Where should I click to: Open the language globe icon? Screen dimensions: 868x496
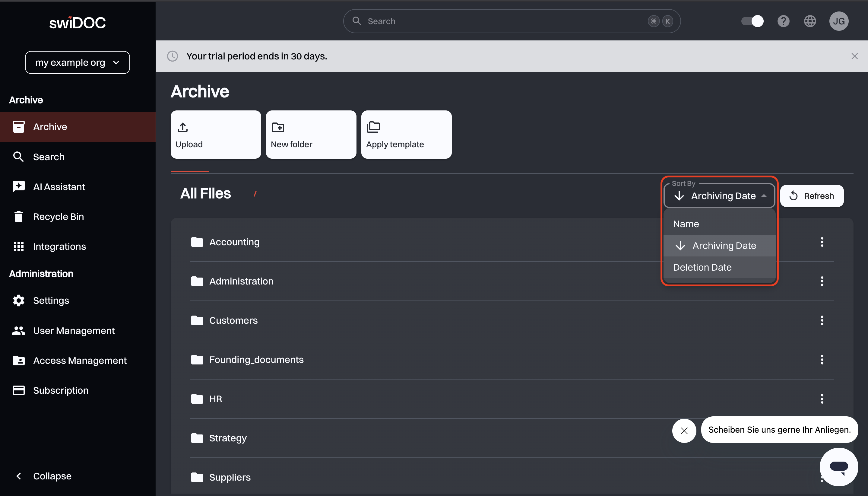coord(810,21)
